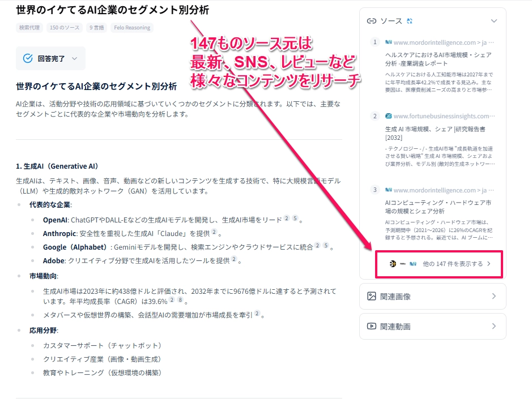Expand the 関連動画 section chevron
The image size is (532, 407).
click(494, 326)
